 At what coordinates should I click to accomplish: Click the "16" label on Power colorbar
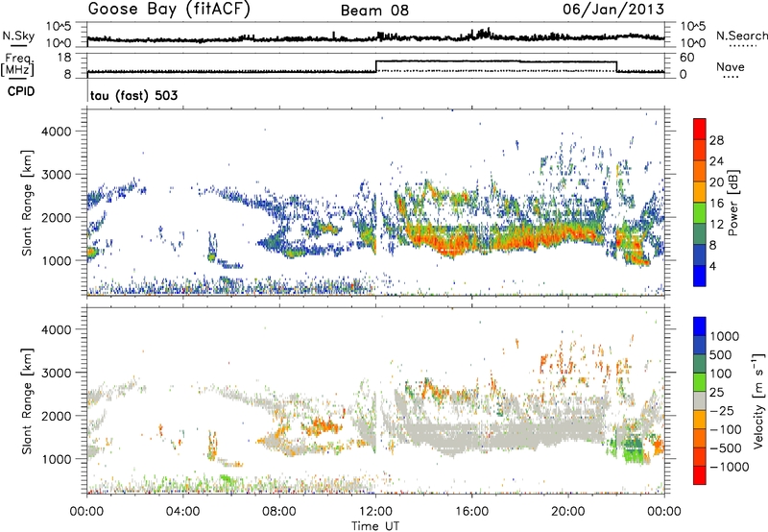click(x=716, y=204)
